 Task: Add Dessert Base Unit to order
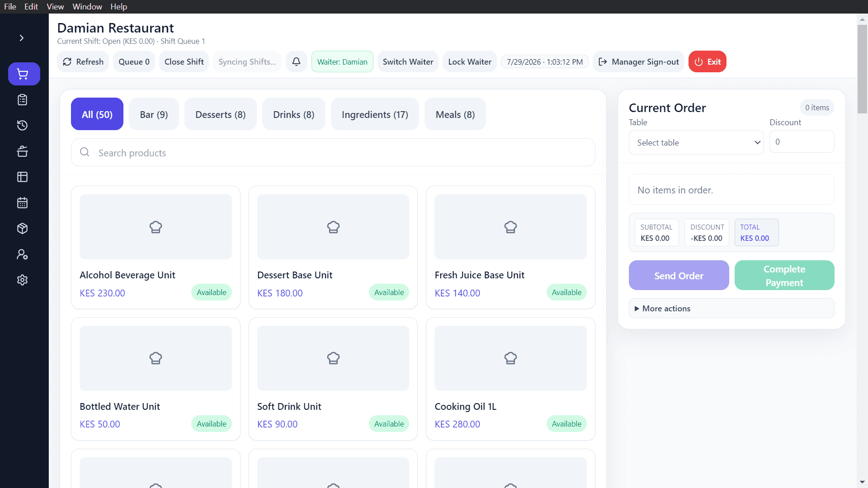(x=333, y=248)
